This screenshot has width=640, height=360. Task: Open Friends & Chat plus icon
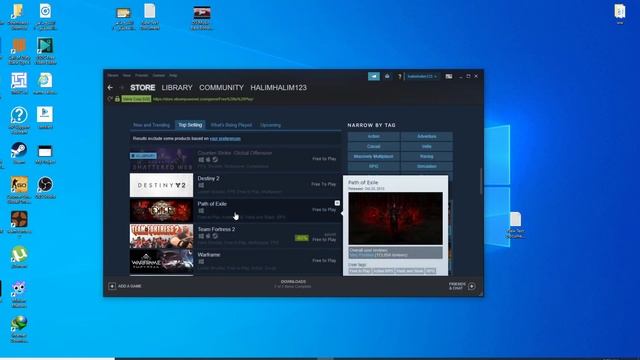472,286
